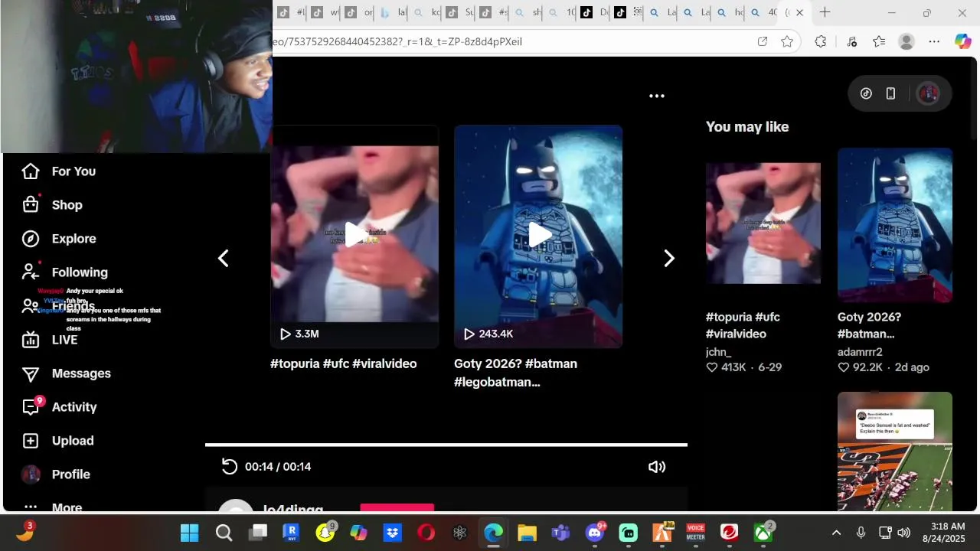
Task: Show next recommended videos arrow
Action: (668, 259)
